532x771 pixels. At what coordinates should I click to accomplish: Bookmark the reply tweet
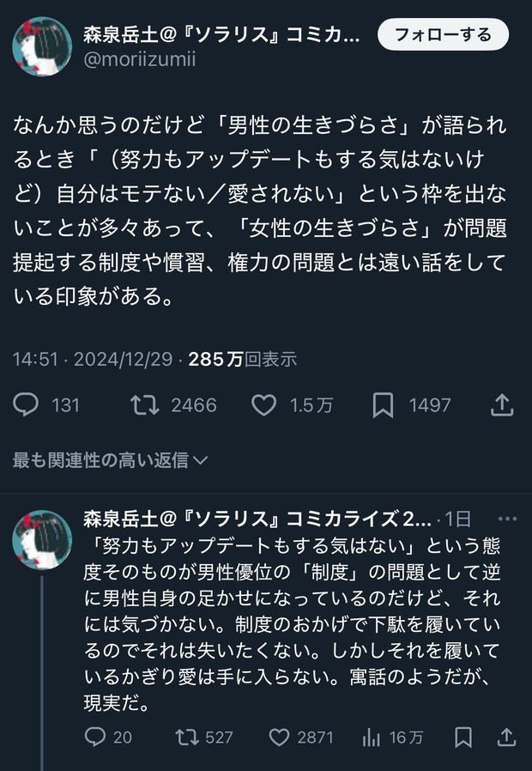(x=463, y=737)
